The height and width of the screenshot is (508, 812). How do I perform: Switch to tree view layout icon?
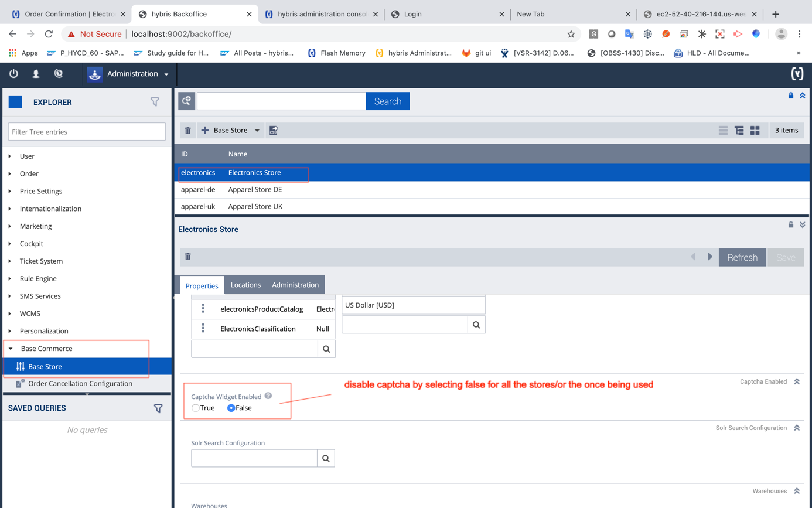tap(739, 131)
